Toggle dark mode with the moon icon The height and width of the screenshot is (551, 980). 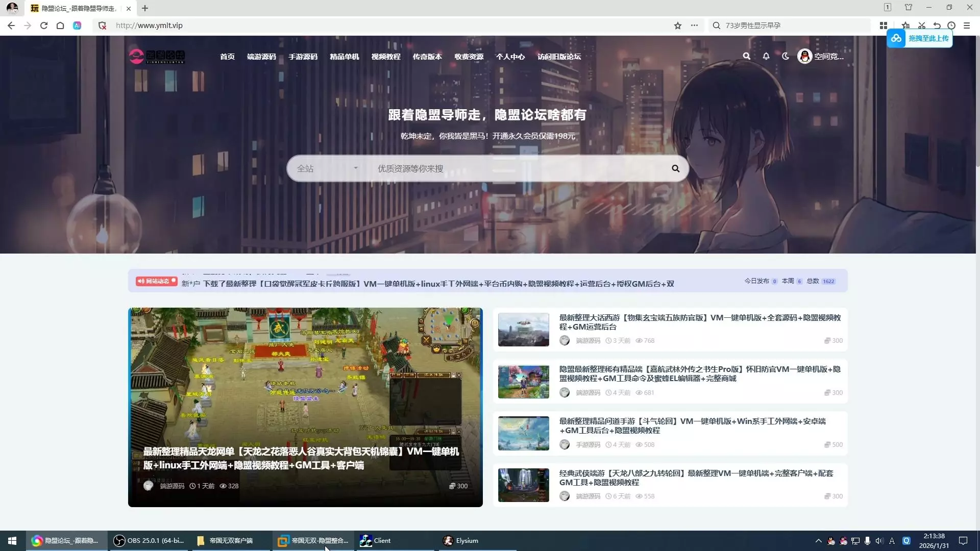click(785, 56)
